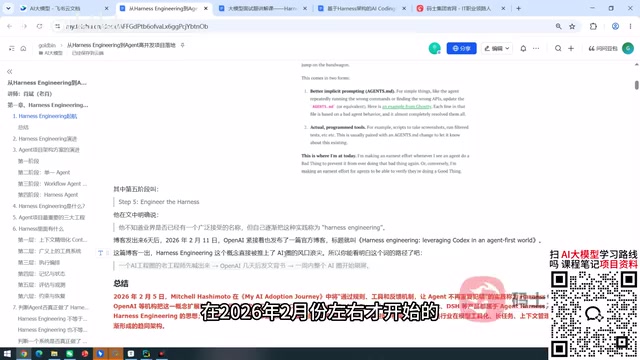Go to the home icon

pyautogui.click(x=23, y=48)
